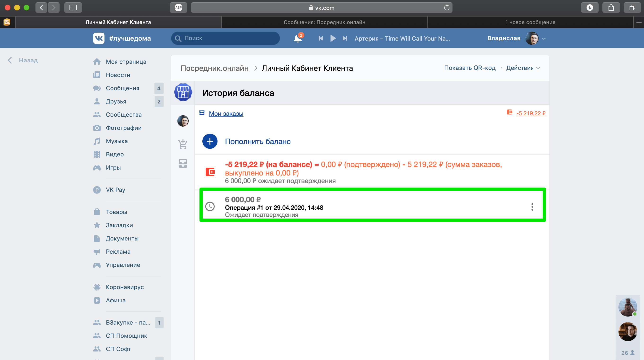
Task: Click the notifications bell icon
Action: (297, 39)
